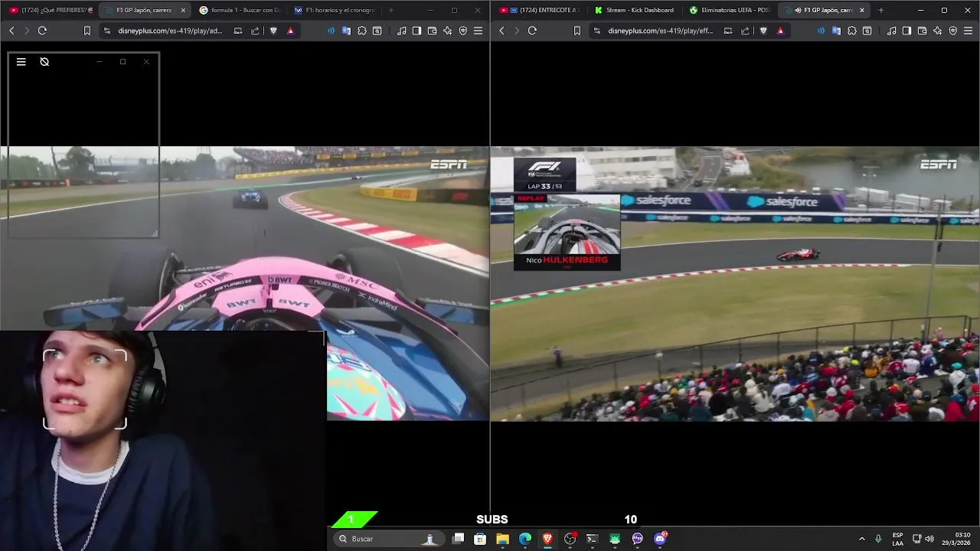Image resolution: width=980 pixels, height=551 pixels.
Task: Toggle sidebar panel in right browser
Action: point(906,31)
